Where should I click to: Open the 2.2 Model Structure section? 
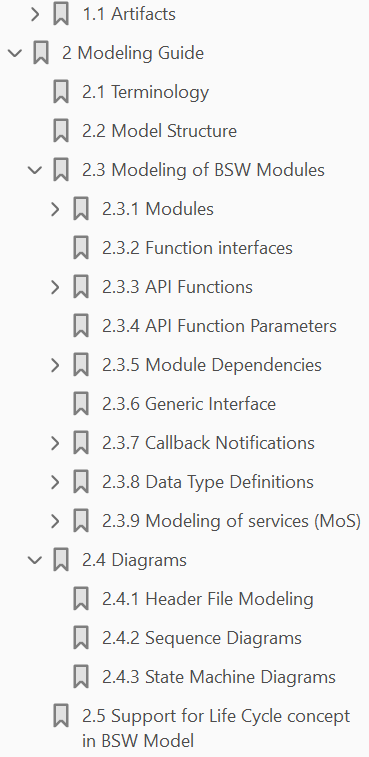[x=159, y=131]
